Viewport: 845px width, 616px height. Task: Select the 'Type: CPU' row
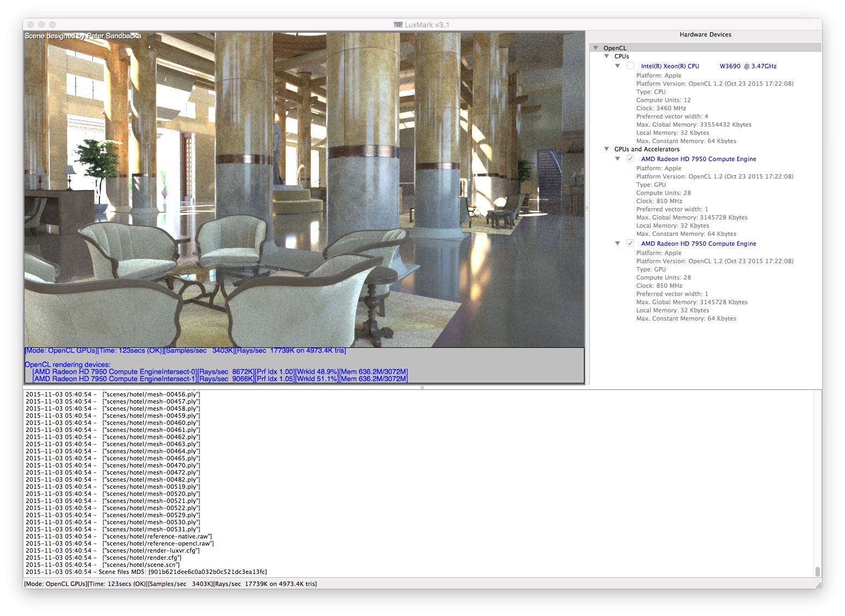click(x=651, y=92)
